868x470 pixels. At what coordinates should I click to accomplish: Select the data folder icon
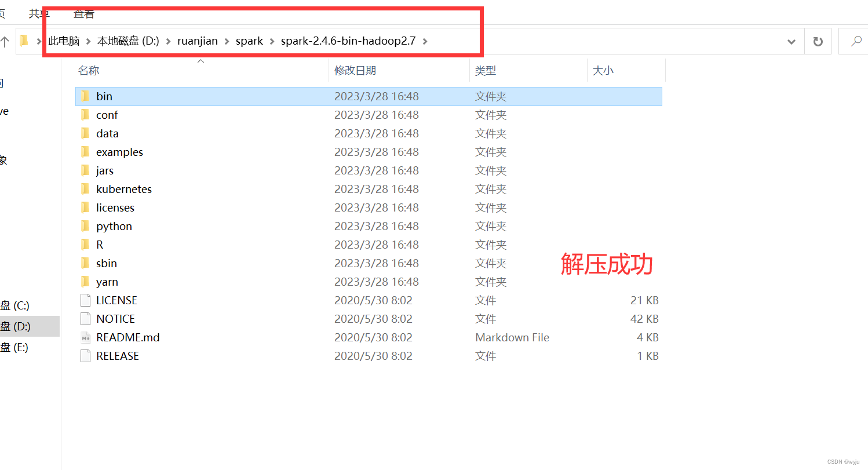click(x=85, y=133)
